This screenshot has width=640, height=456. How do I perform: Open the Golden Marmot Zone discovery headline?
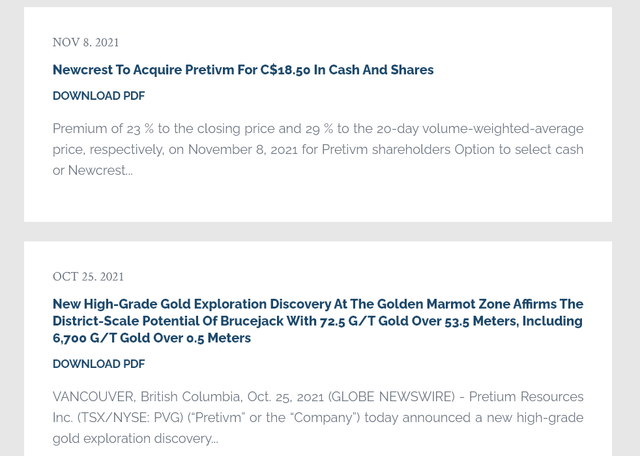[x=318, y=321]
